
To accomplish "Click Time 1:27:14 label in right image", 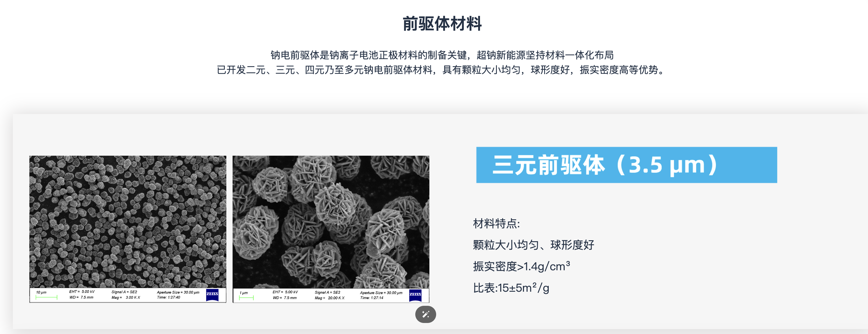I will (371, 298).
